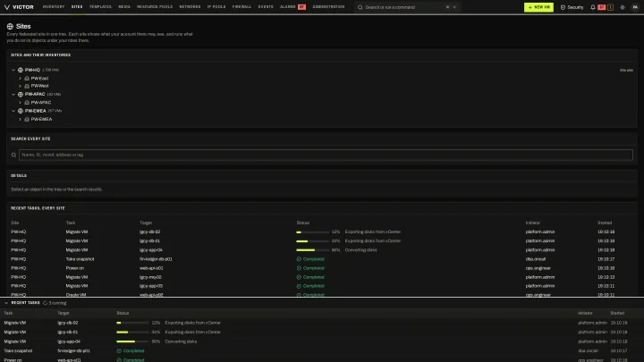644x362 pixels.
Task: Click the PW-West datacenter icon
Action: pos(27,86)
